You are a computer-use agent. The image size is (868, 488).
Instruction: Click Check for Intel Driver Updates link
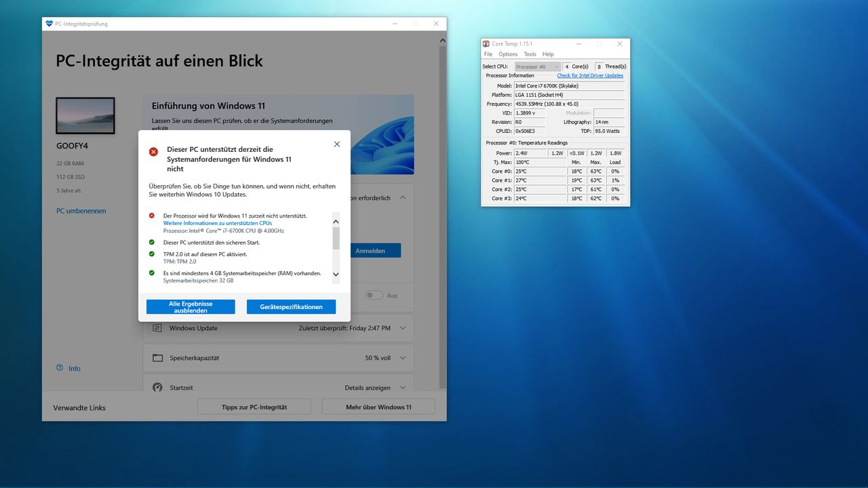tap(590, 75)
